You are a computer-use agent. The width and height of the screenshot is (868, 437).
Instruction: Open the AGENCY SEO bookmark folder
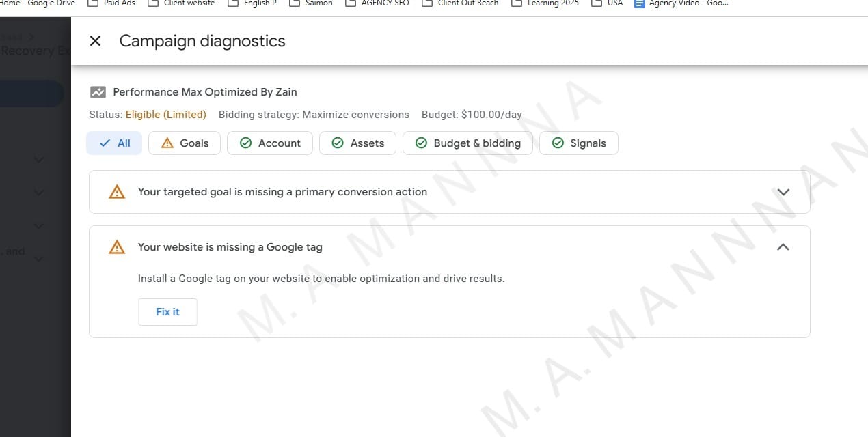pos(377,3)
